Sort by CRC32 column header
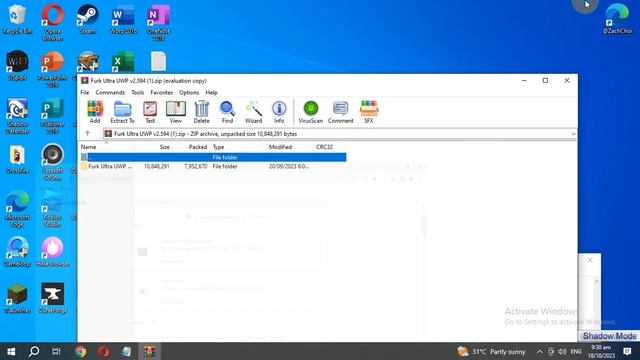 pyautogui.click(x=324, y=147)
